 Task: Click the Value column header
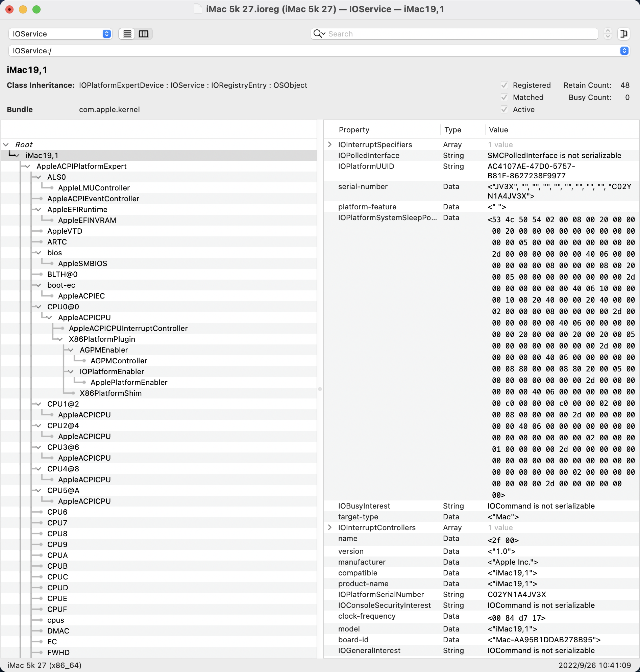[498, 130]
